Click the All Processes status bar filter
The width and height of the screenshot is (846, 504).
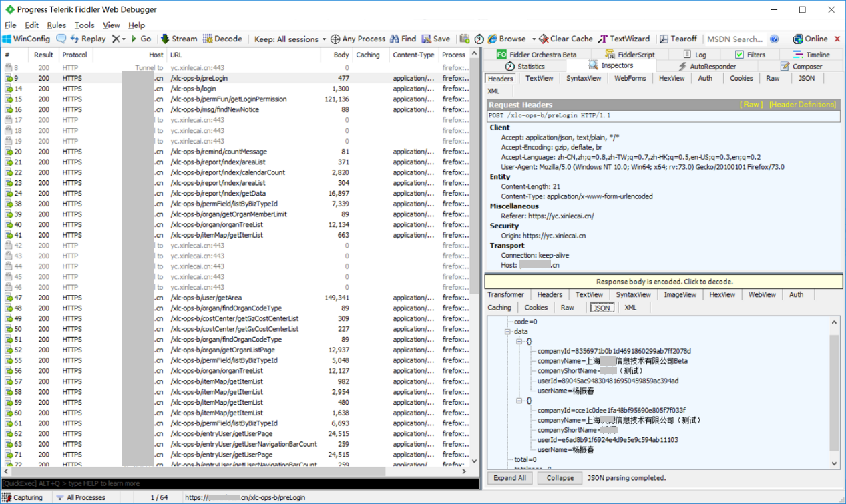click(x=81, y=497)
